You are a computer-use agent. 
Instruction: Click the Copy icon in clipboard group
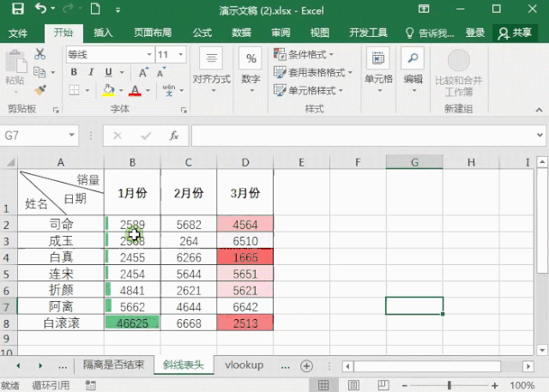coord(39,72)
